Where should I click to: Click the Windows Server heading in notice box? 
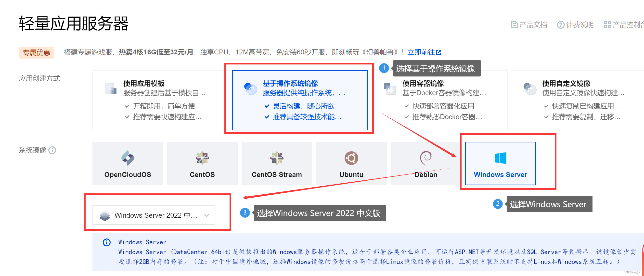point(142,242)
